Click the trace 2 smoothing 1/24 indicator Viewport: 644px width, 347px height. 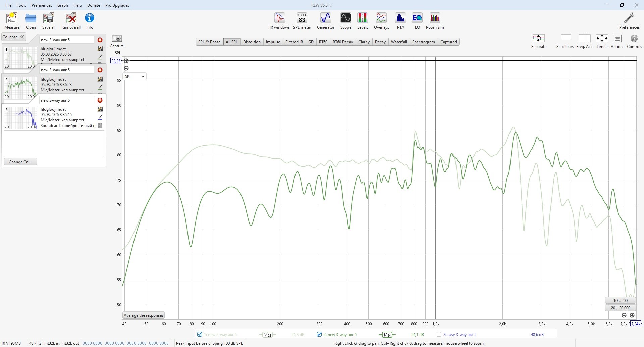[387, 335]
